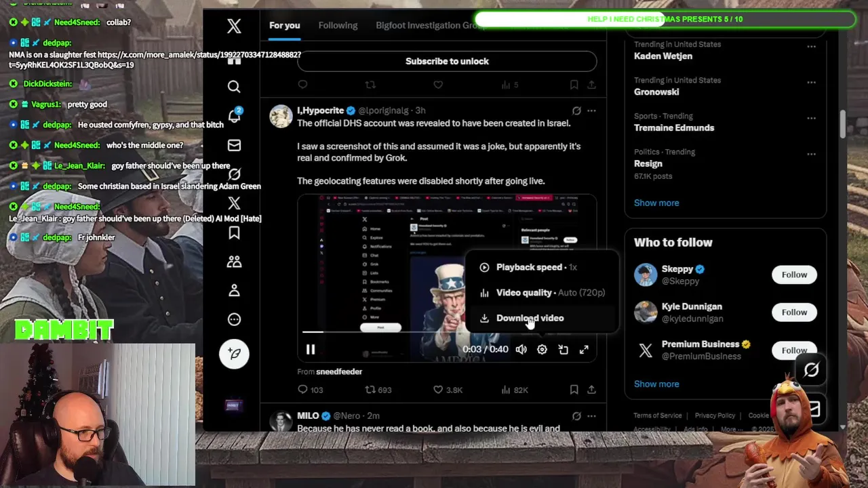
Task: Open video settings gear icon
Action: 542,349
